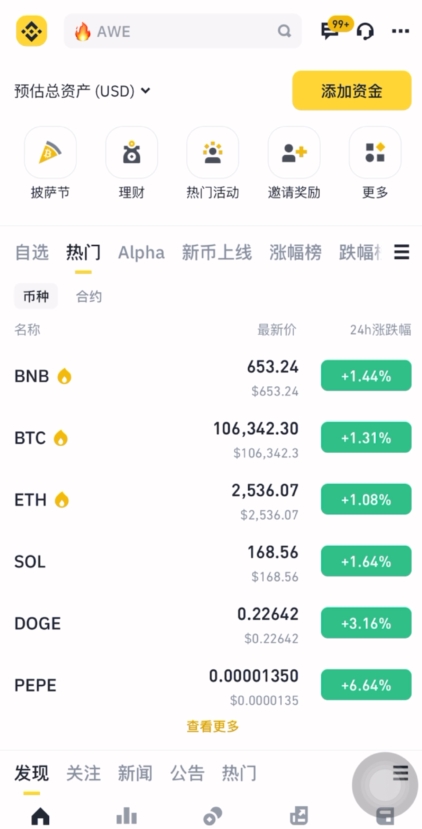Screen dimensions: 422x829
Task: Focus the AWE search field
Action: (183, 31)
